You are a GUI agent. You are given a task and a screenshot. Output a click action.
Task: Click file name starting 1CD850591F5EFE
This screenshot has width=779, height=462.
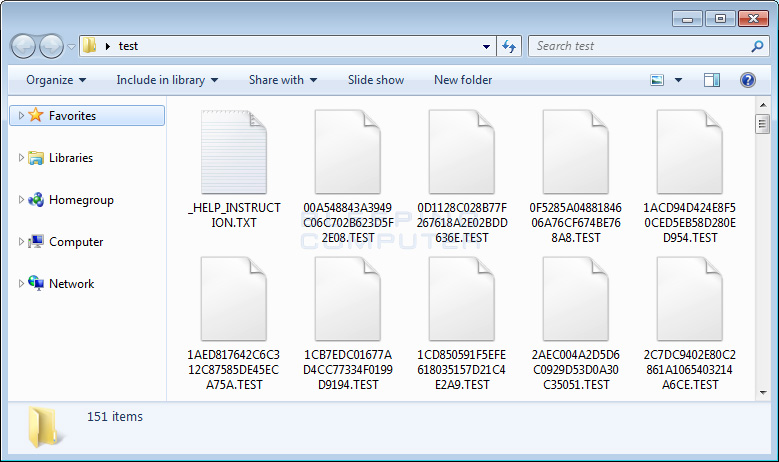(462, 370)
